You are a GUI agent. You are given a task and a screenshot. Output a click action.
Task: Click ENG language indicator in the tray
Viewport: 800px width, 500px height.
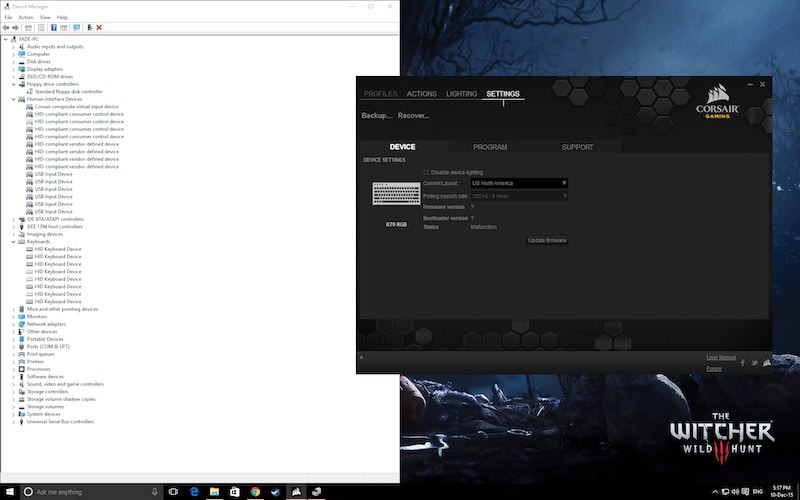pyautogui.click(x=758, y=492)
